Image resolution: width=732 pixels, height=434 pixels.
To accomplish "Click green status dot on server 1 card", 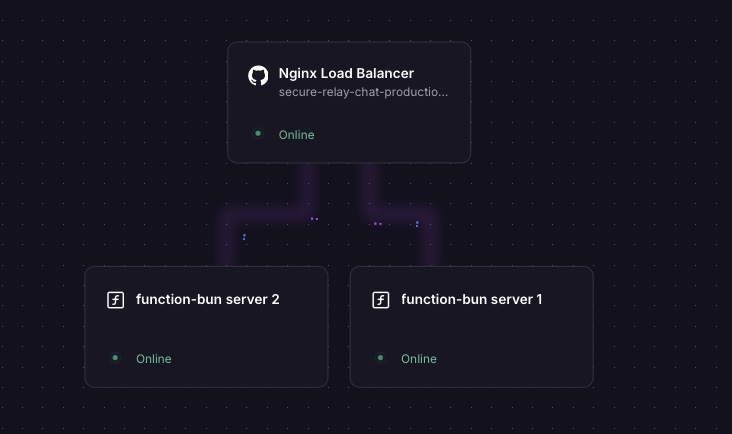I will pyautogui.click(x=380, y=357).
